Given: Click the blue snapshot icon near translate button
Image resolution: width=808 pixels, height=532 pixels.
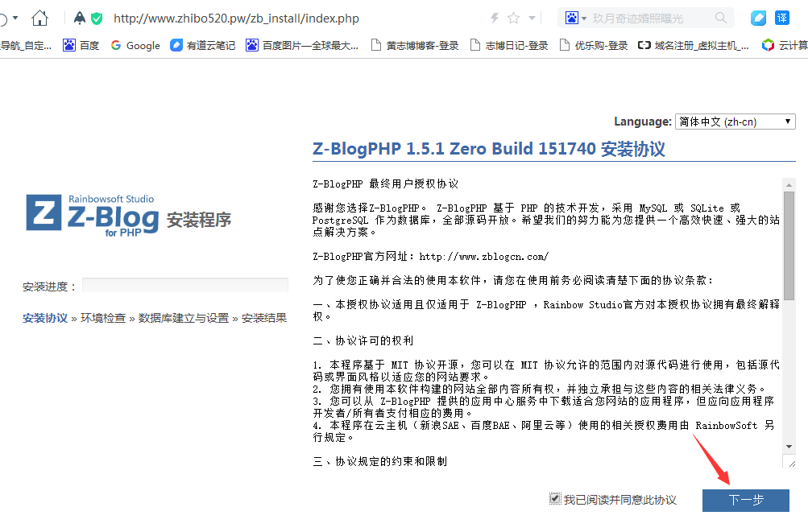Looking at the screenshot, I should [758, 17].
